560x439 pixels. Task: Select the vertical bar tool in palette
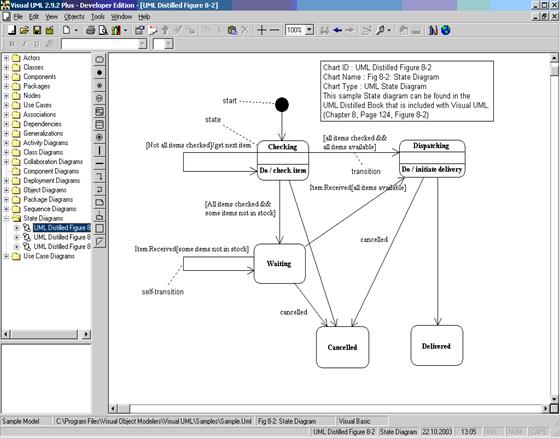tap(100, 150)
